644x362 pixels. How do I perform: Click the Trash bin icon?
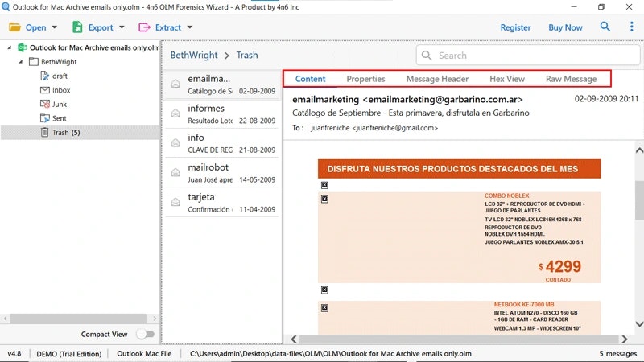(x=45, y=132)
